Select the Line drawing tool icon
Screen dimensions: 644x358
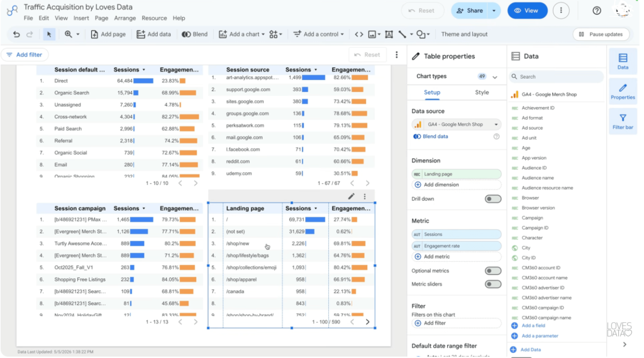pyautogui.click(x=402, y=34)
